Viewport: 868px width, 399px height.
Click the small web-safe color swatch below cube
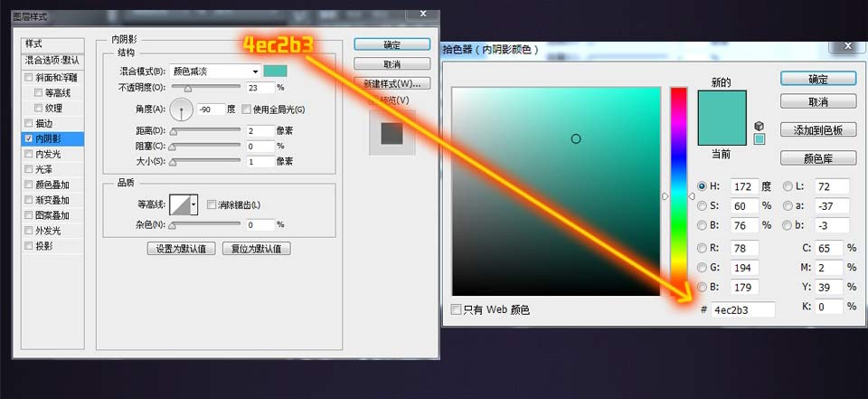tap(759, 139)
